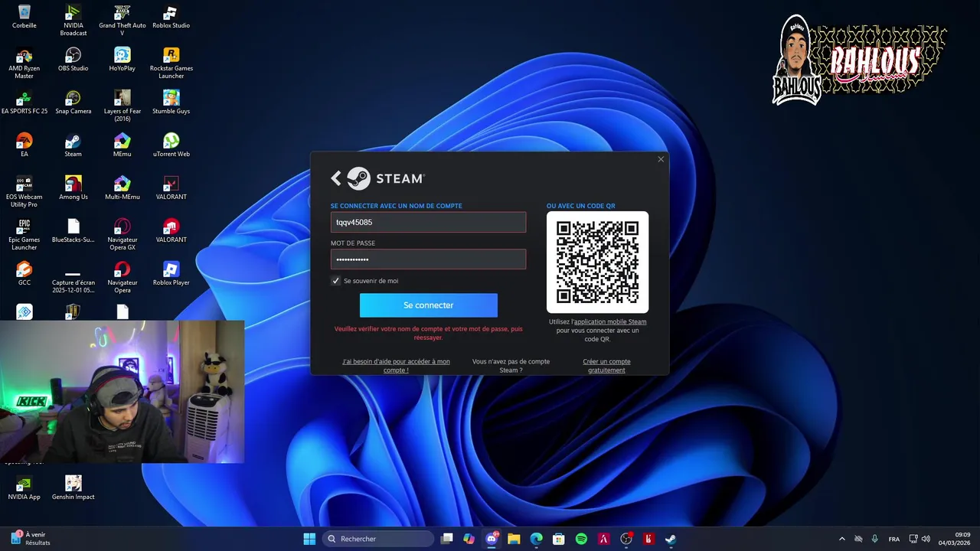Click the account name field tqqv45085
980x551 pixels.
428,222
